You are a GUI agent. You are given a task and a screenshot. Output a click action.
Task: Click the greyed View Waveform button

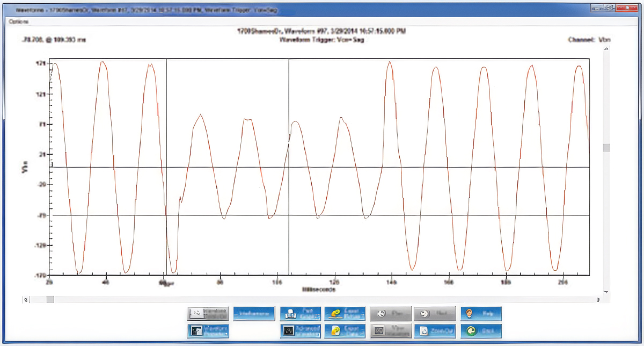pos(391,330)
